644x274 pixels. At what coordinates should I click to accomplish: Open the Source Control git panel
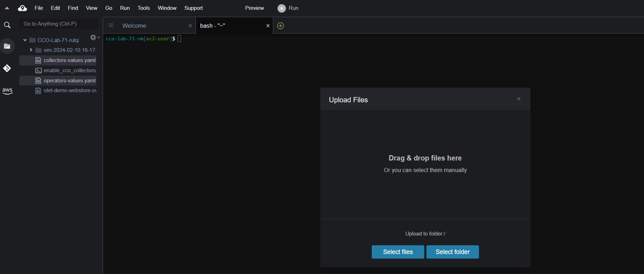click(x=7, y=68)
